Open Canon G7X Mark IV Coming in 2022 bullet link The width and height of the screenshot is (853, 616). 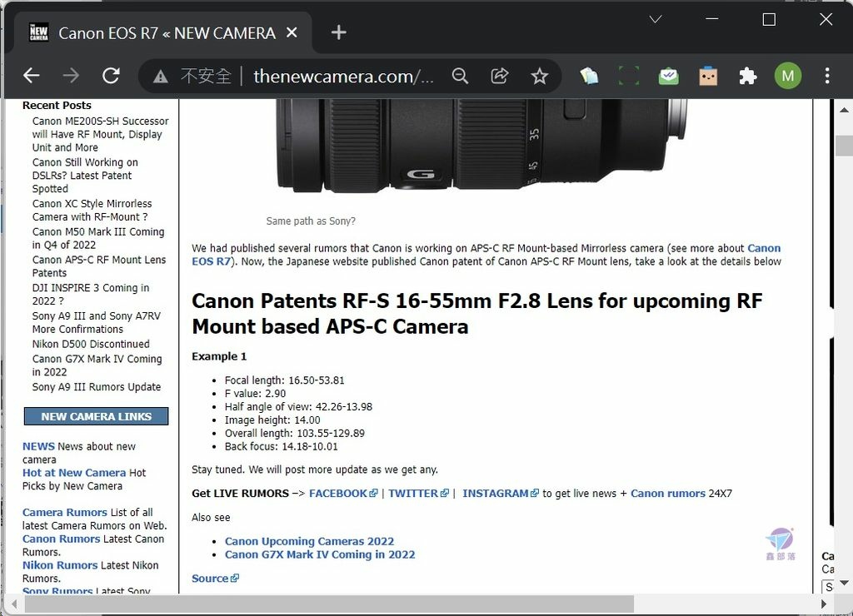pyautogui.click(x=320, y=554)
